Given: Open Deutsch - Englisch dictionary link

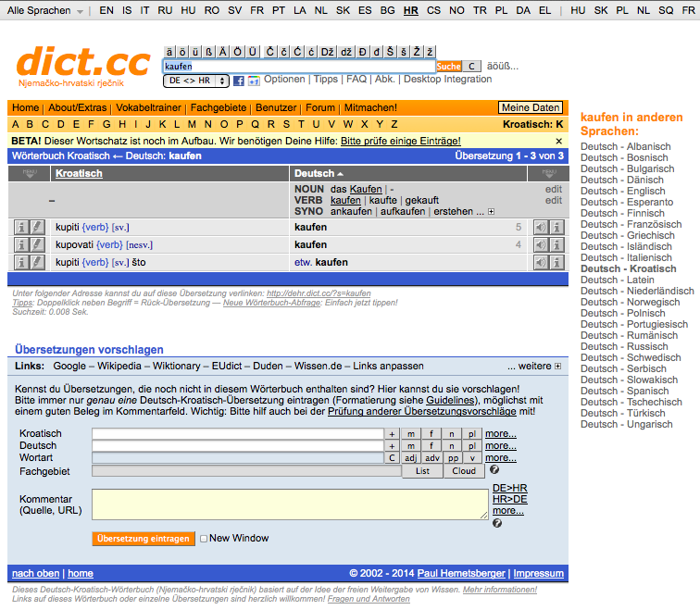Looking at the screenshot, I should tap(623, 191).
